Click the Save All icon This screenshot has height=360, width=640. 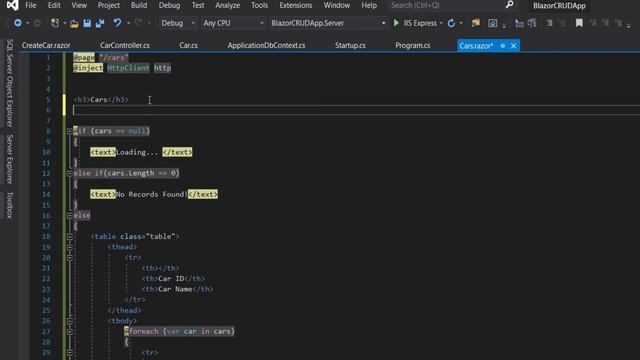(100, 23)
